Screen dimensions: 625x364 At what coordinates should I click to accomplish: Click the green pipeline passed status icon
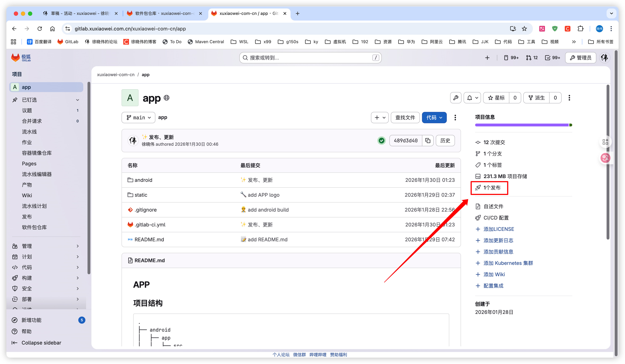[381, 141]
